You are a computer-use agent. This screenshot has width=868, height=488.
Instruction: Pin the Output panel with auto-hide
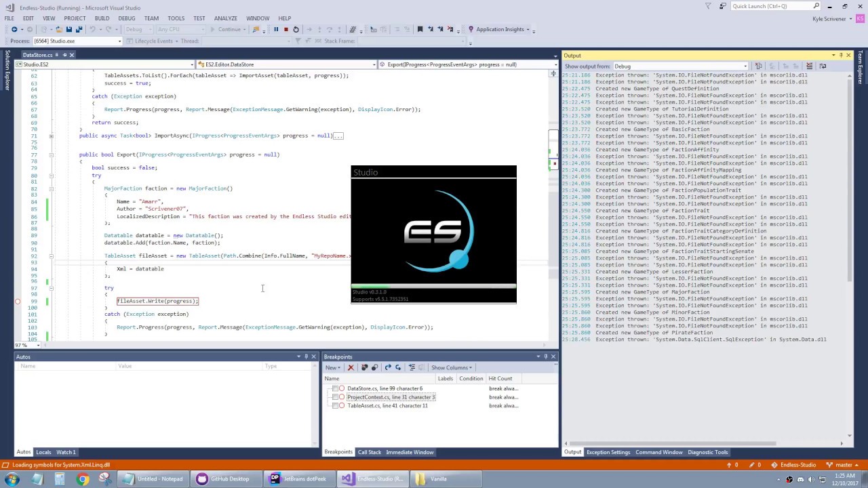[x=841, y=55]
